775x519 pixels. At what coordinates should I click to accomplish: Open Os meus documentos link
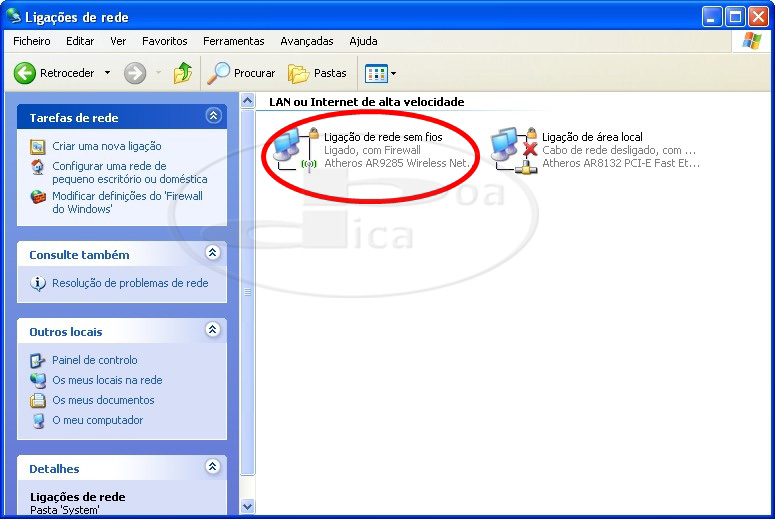point(103,400)
